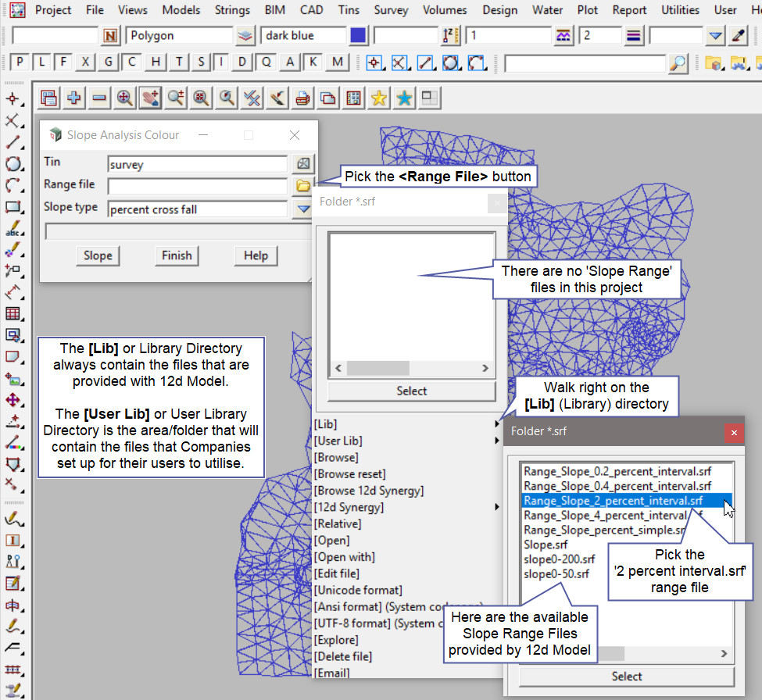Open the Slope type dropdown arrow
This screenshot has width=762, height=700.
pos(302,209)
